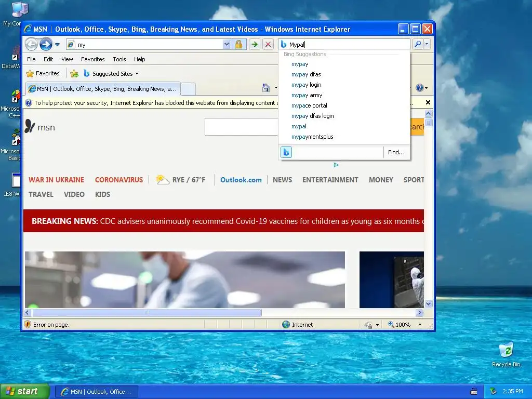Click the Bing provider icon below suggestions
The height and width of the screenshot is (399, 532).
click(286, 152)
